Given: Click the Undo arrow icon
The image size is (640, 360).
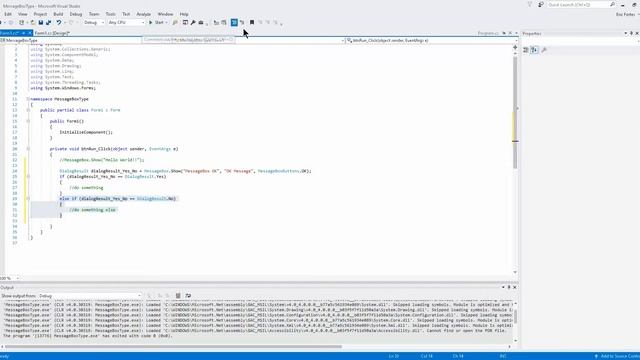Looking at the screenshot, I should pyautogui.click(x=59, y=22).
